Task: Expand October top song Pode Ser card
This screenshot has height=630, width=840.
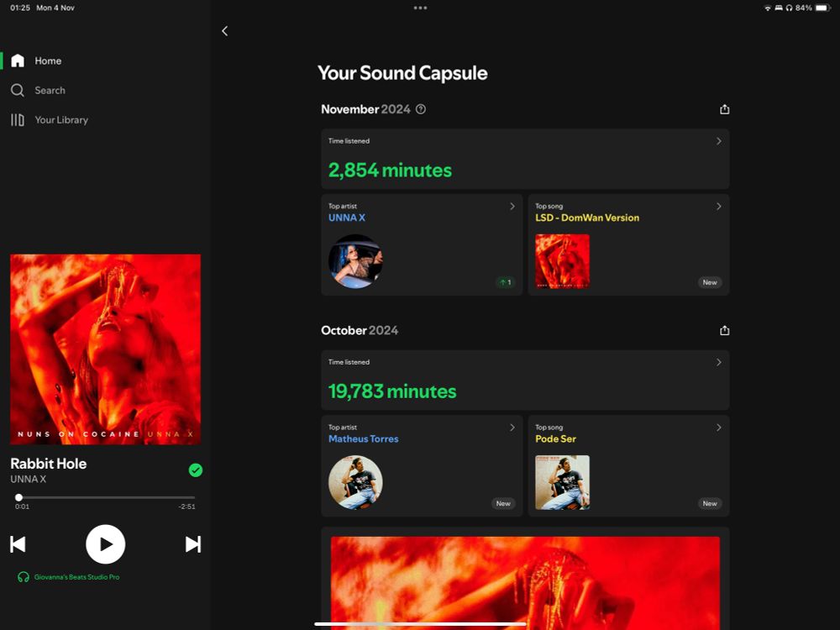Action: (719, 428)
